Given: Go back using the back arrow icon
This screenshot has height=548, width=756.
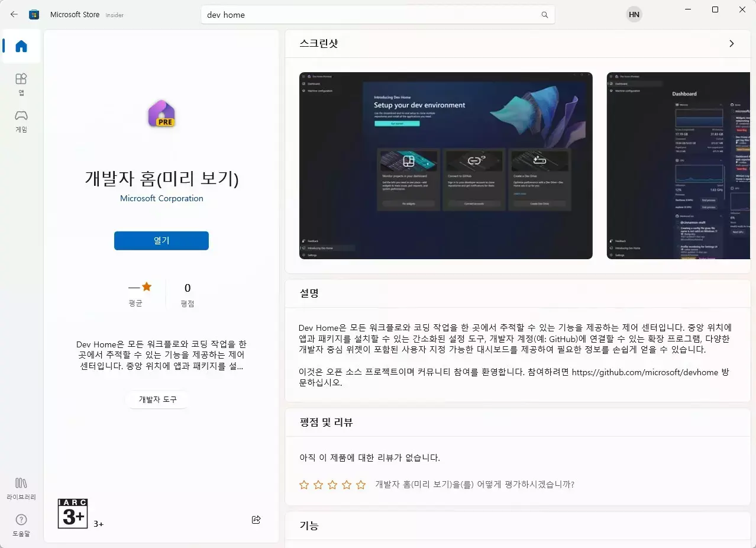Looking at the screenshot, I should pos(14,14).
